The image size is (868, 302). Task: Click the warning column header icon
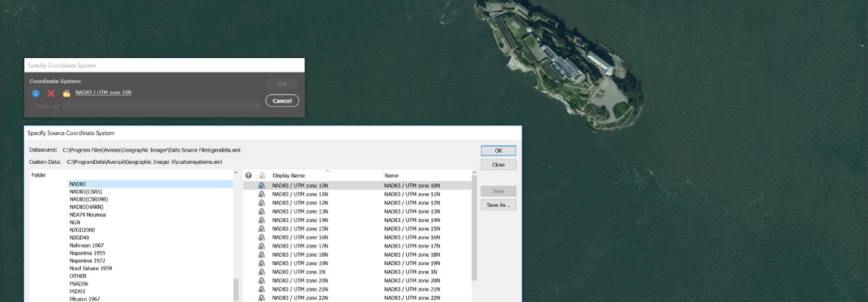[x=248, y=175]
